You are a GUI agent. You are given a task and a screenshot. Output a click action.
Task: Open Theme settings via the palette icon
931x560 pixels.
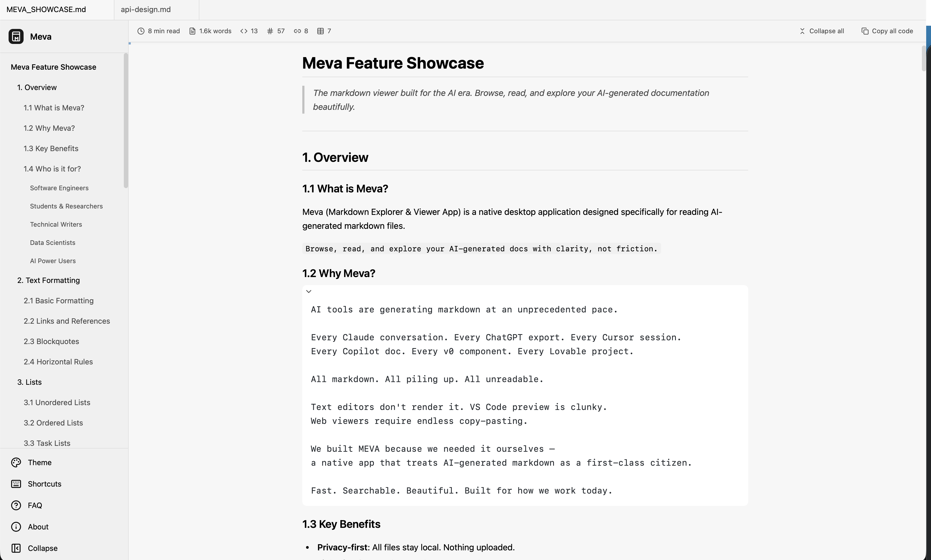click(16, 462)
